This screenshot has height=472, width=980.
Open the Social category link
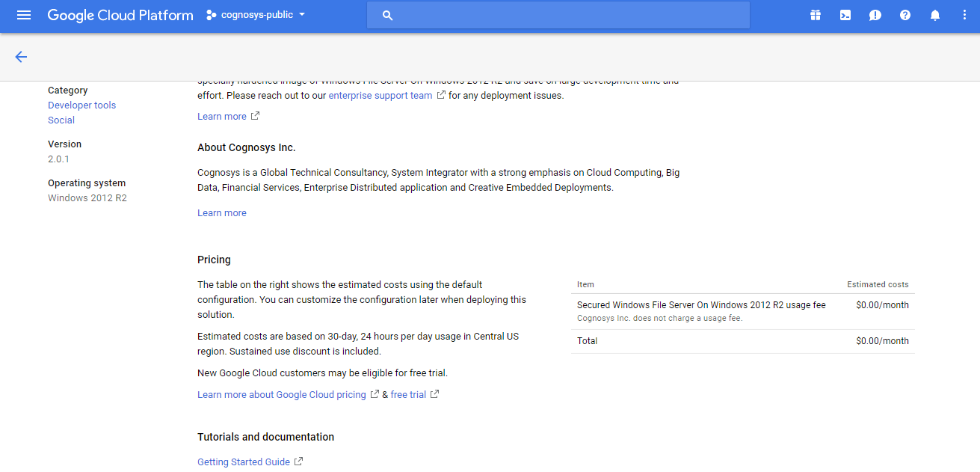point(61,120)
